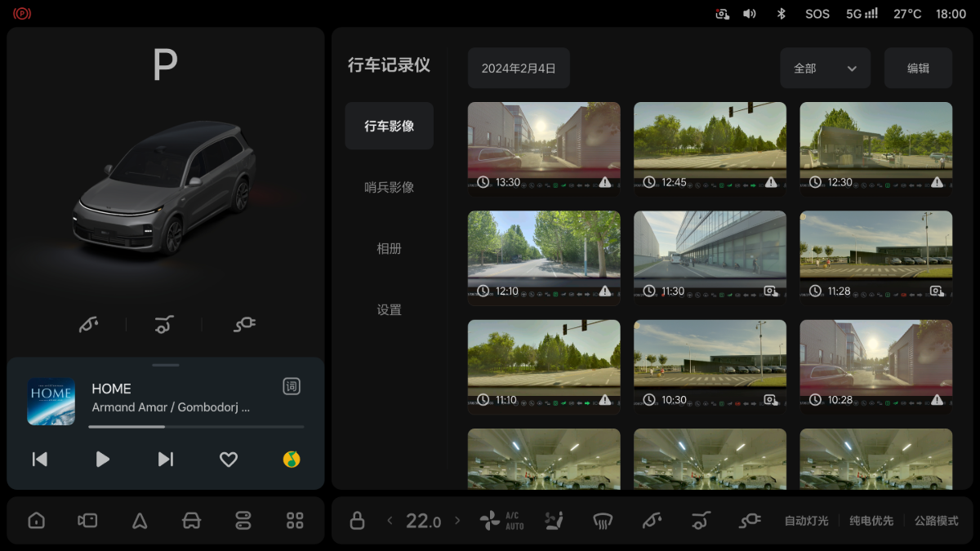This screenshot has width=980, height=551.
Task: Open the 设置 settings tab
Action: pos(389,309)
